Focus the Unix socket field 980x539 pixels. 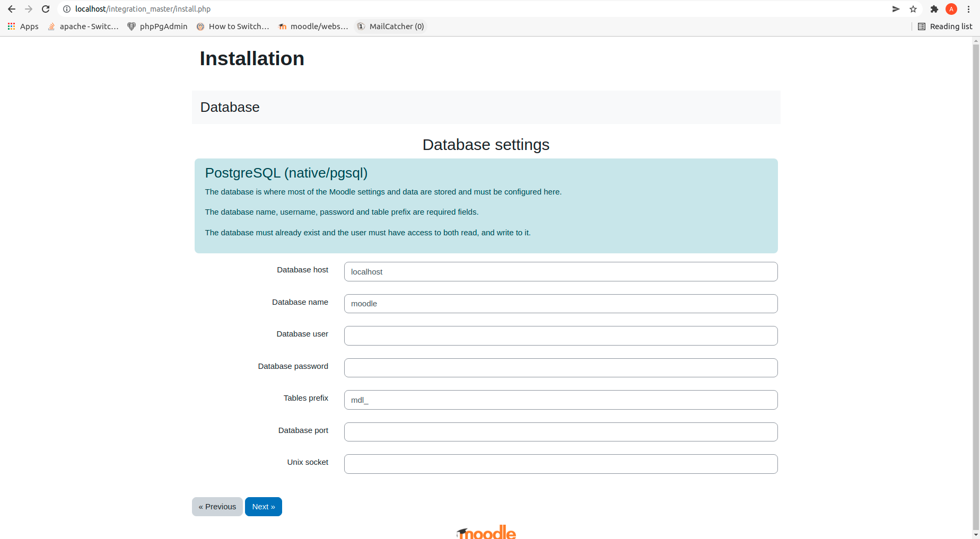[x=561, y=464]
